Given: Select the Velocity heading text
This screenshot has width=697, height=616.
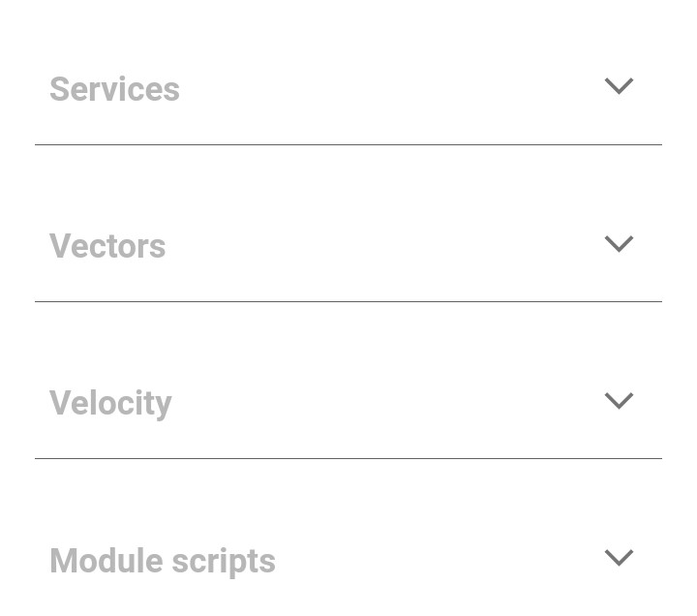Looking at the screenshot, I should pyautogui.click(x=110, y=403).
